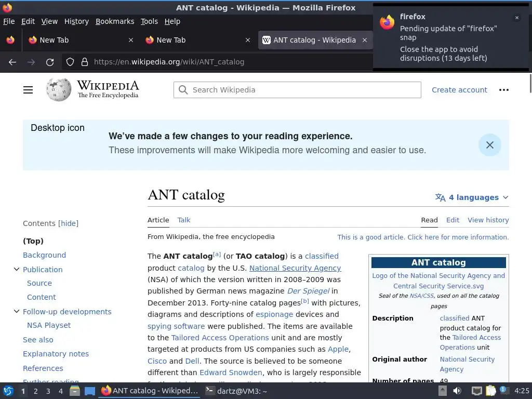Open the Tailored Access Operations intro link
Viewport: 532px width, 399px height.
(x=220, y=338)
